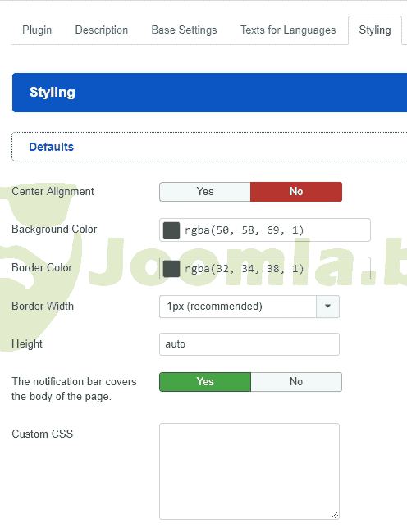This screenshot has height=532, width=407.
Task: Select the Styling tab
Action: coord(375,30)
